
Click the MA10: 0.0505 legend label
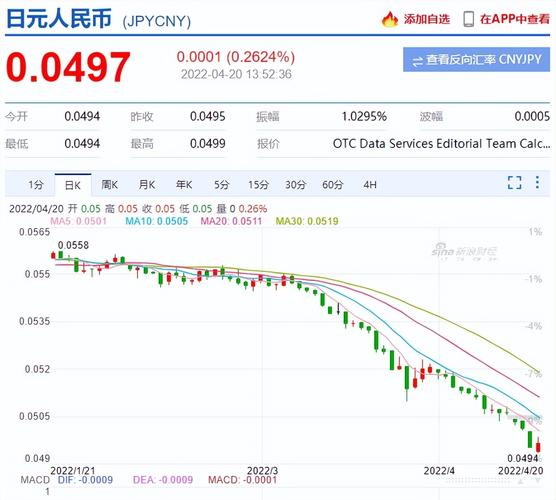[x=156, y=221]
